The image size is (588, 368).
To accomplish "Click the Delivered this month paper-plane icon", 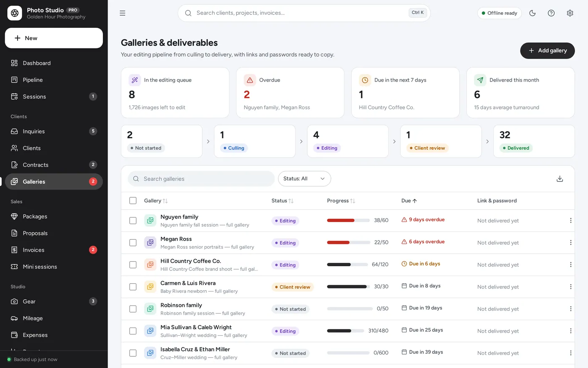I will [x=480, y=80].
